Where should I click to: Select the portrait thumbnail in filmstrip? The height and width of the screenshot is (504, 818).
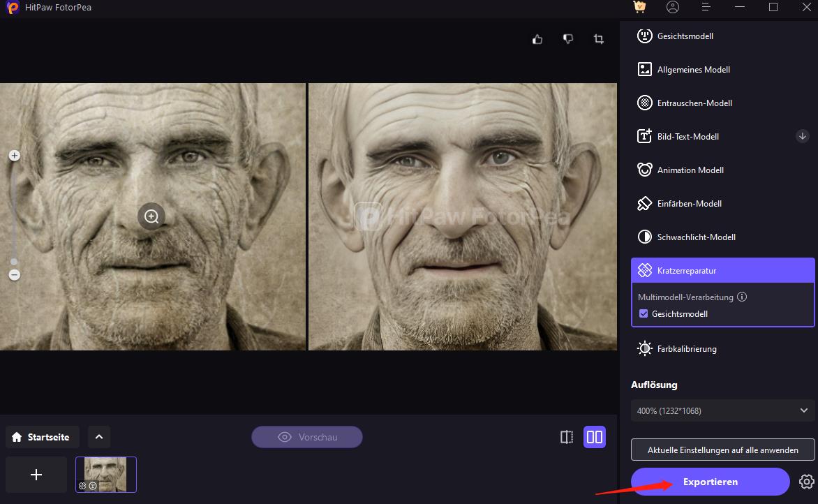pyautogui.click(x=105, y=475)
